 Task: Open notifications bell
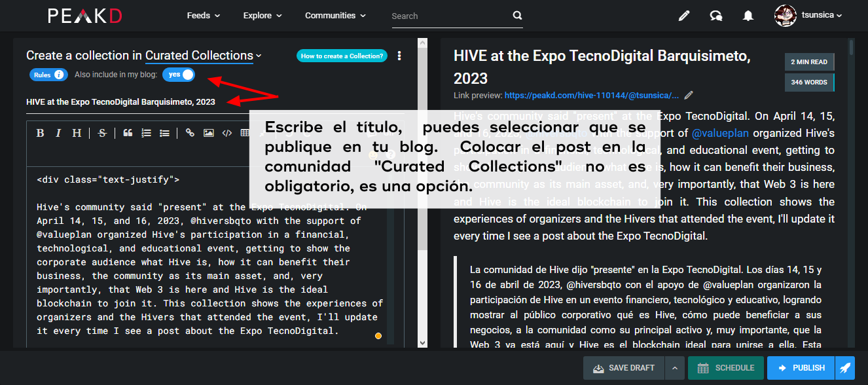coord(748,16)
